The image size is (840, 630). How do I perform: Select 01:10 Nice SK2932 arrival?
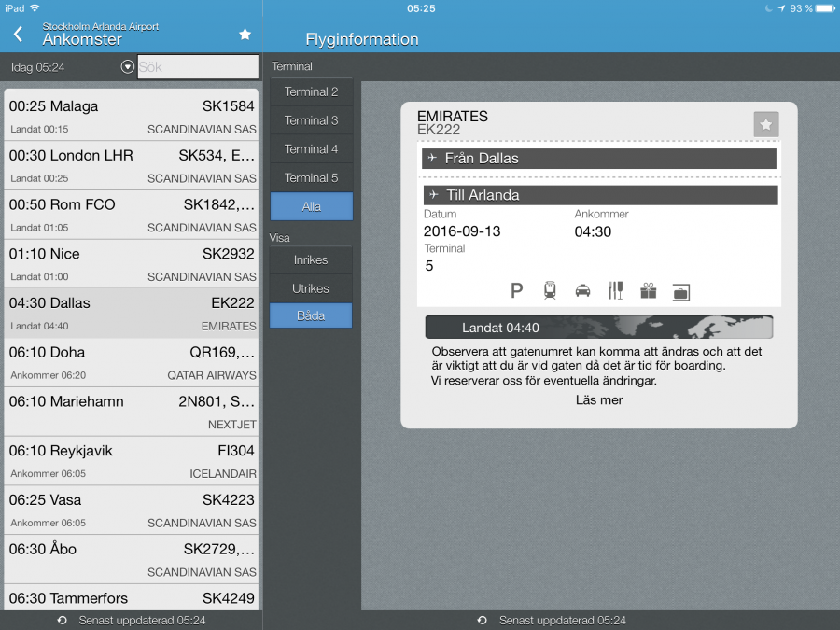click(132, 264)
